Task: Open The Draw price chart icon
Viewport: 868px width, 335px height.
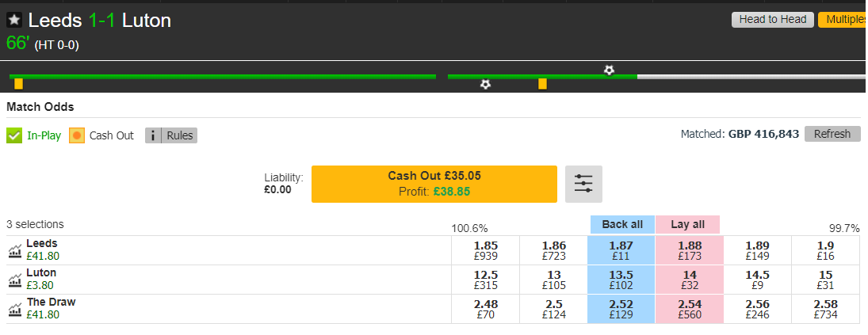Action: [15, 310]
